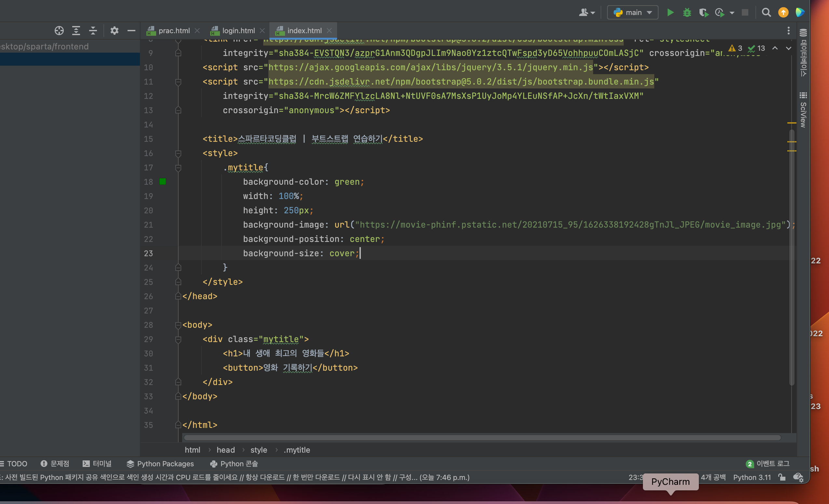Fold the script tag on line 11
Viewport: 829px width, 504px height.
(178, 82)
